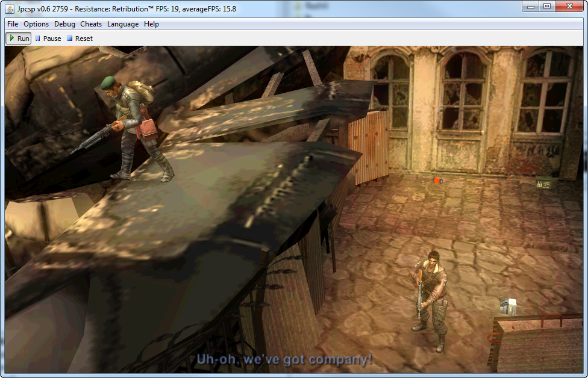
Task: Click the green-beret soldier on the wing
Action: tap(133, 126)
